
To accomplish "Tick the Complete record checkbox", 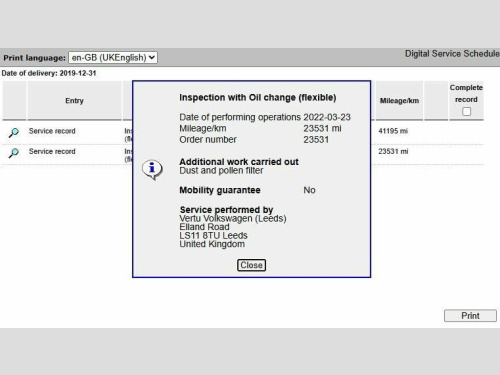I will click(x=467, y=111).
